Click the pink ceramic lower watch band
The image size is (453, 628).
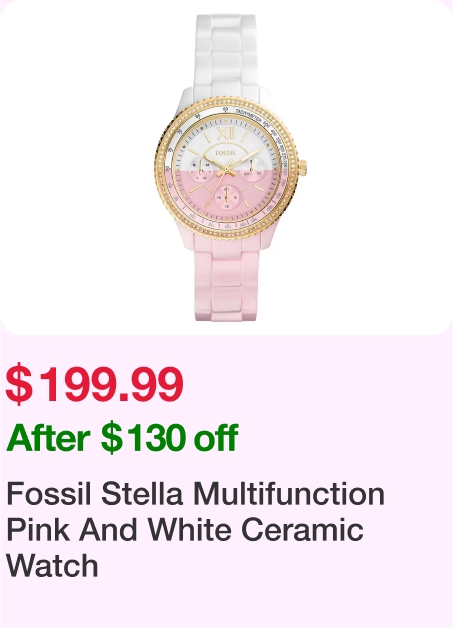(228, 278)
